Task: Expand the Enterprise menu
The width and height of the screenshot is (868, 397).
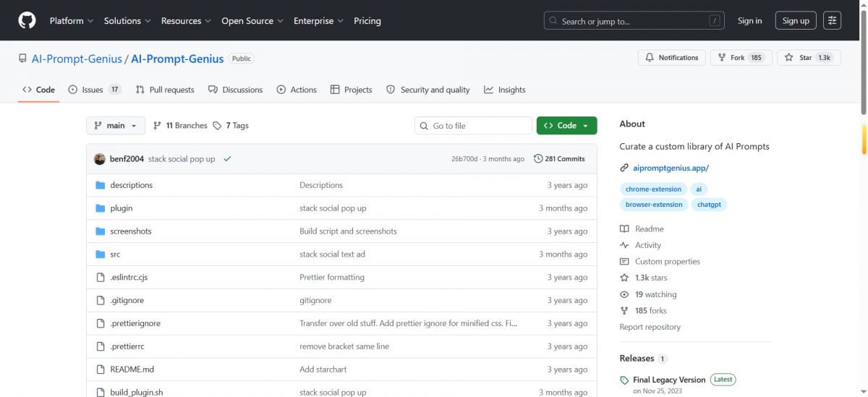Action: [x=318, y=21]
